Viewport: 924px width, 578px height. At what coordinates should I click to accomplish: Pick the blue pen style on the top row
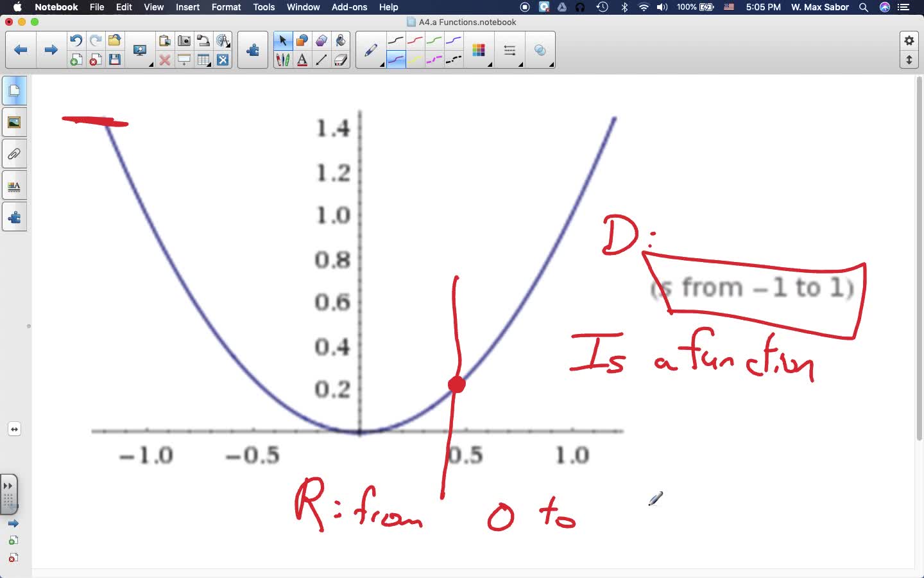pos(454,40)
